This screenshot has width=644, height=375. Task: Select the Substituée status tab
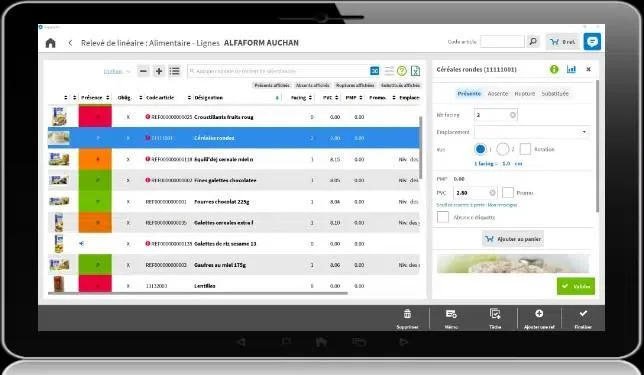tap(555, 94)
